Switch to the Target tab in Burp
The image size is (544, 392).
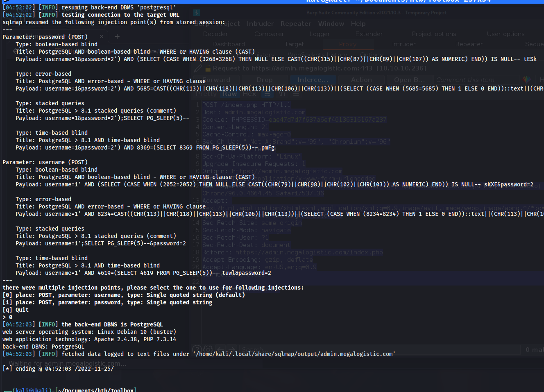pyautogui.click(x=294, y=44)
